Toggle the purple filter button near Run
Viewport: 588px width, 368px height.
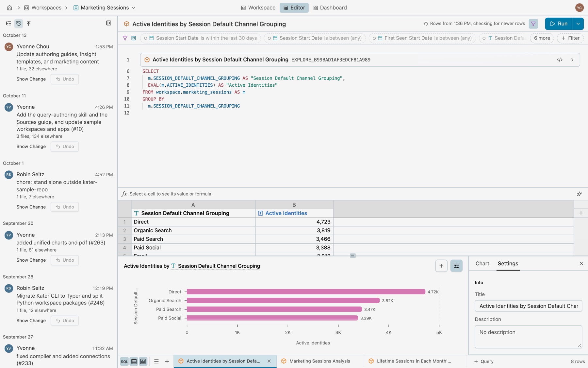coord(533,24)
